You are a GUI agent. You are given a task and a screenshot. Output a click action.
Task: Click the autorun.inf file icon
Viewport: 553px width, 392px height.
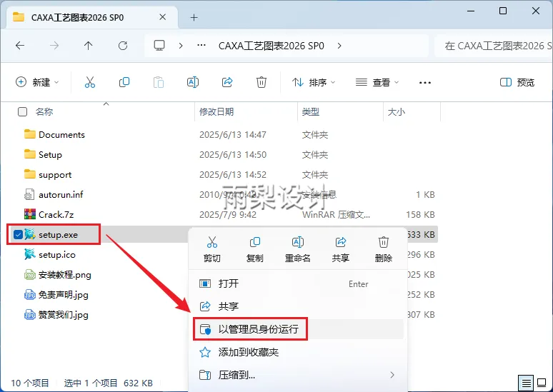coord(29,195)
